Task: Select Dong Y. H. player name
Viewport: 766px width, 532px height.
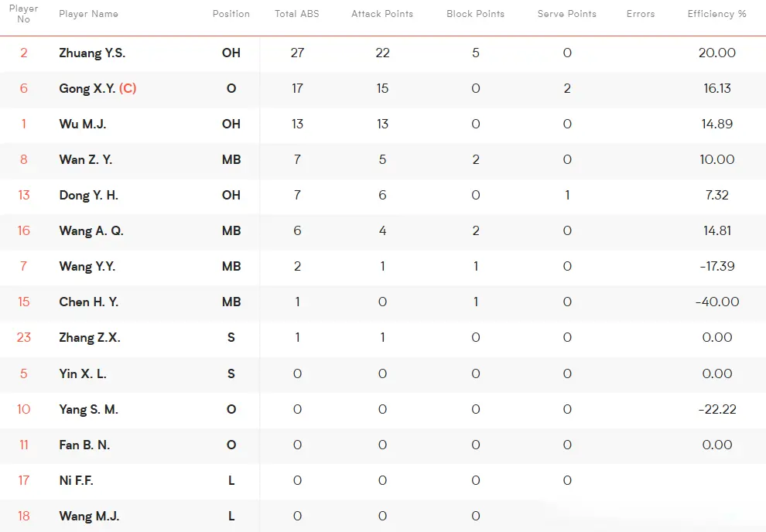Action: pyautogui.click(x=88, y=195)
